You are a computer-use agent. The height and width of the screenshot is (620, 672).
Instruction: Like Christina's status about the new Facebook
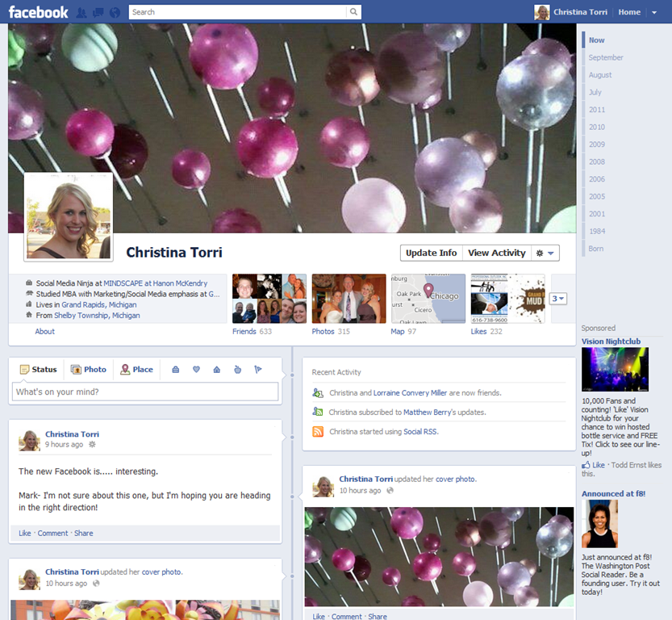click(24, 533)
